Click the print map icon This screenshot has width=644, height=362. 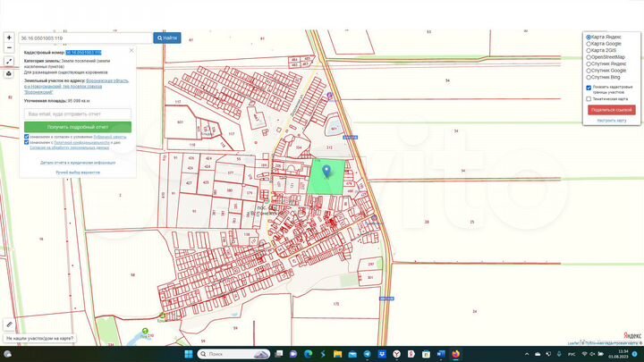(x=9, y=73)
